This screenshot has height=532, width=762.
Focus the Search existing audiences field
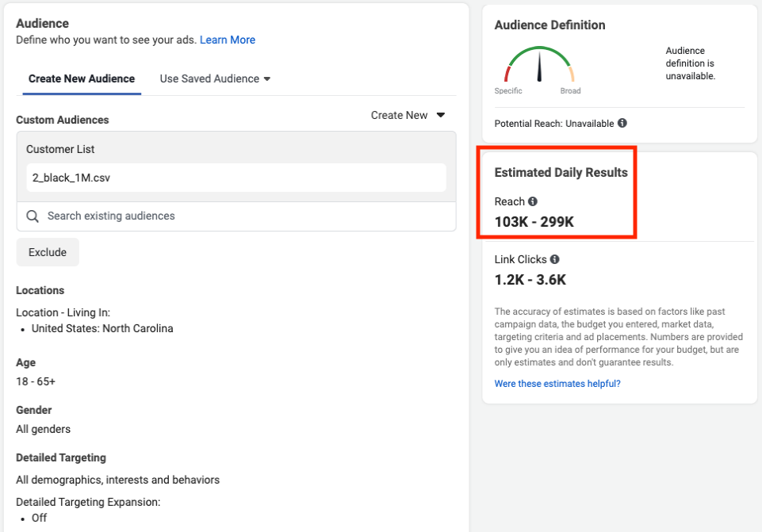(238, 216)
